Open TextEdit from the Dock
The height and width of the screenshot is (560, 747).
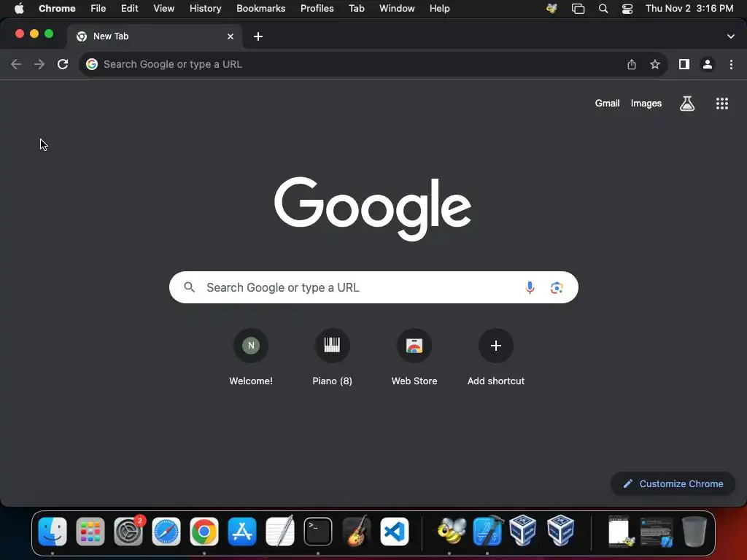pos(280,532)
